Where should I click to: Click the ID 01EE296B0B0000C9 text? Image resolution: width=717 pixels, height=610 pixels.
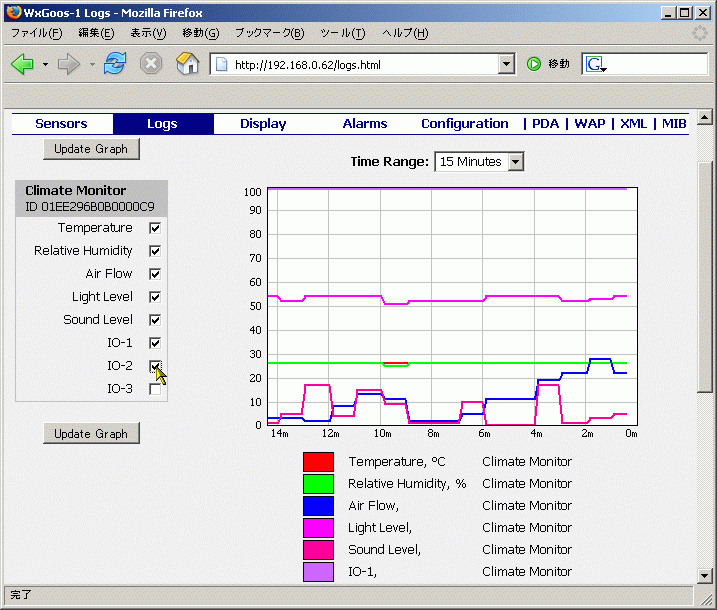point(90,207)
